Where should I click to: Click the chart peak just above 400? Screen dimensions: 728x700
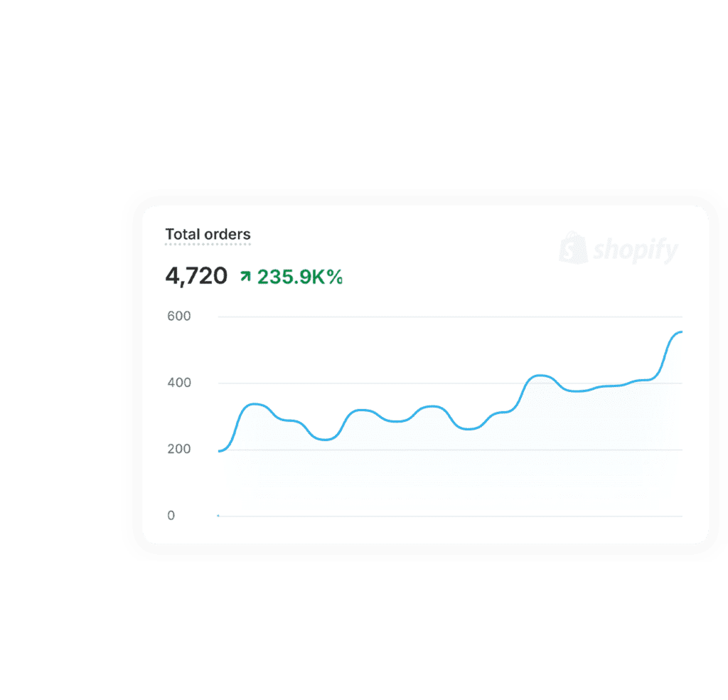tap(540, 376)
